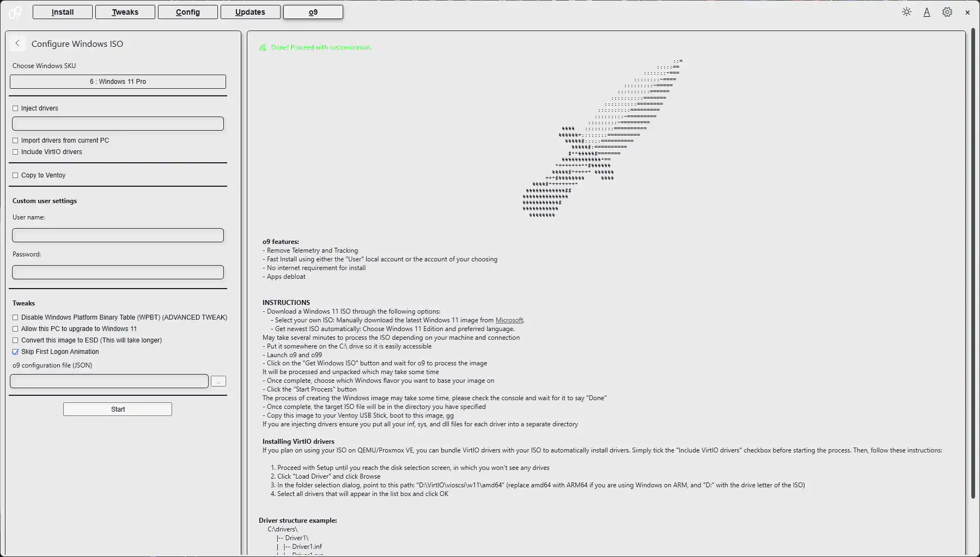This screenshot has width=980, height=557.
Task: Enable Convert this image to ESD
Action: (x=15, y=340)
